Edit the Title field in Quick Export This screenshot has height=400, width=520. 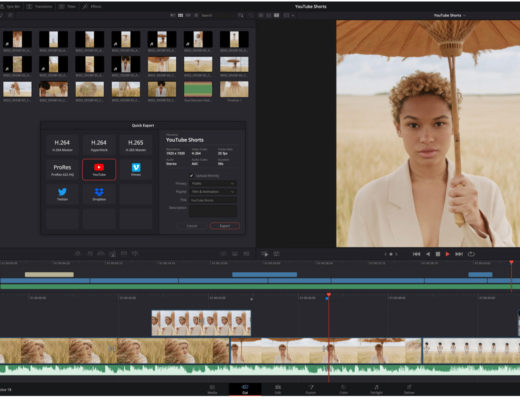[213, 200]
